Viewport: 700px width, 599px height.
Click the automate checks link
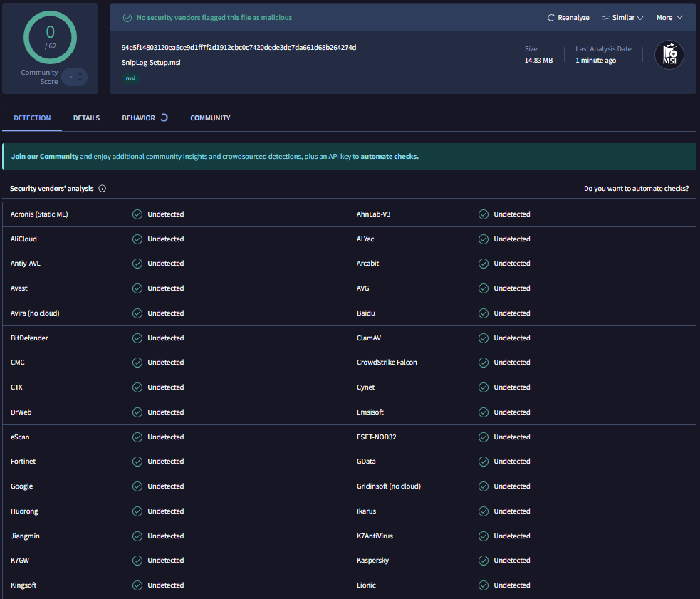tap(389, 156)
